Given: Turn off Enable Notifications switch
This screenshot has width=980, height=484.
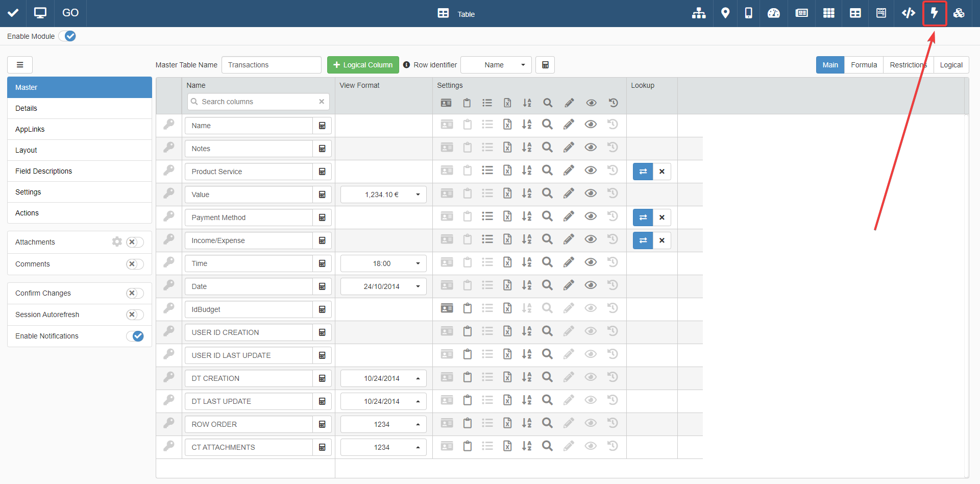Looking at the screenshot, I should tap(135, 336).
